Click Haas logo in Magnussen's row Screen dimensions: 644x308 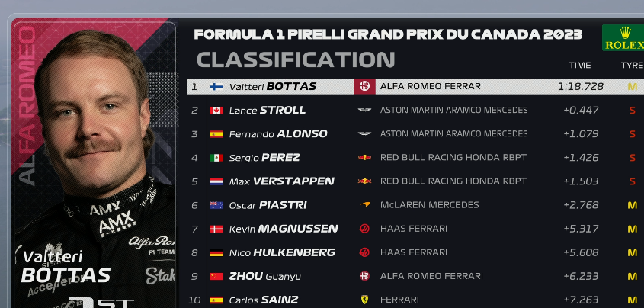click(364, 228)
